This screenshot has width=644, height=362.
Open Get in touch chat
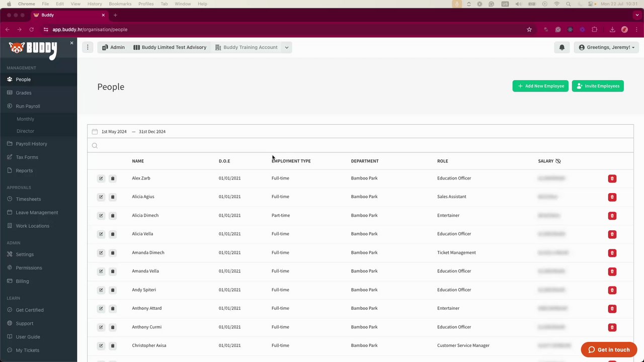point(609,350)
